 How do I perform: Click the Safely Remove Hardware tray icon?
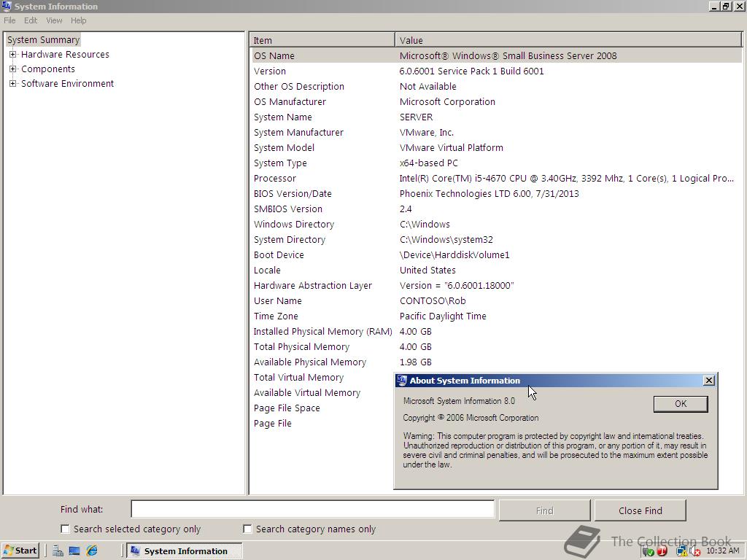(648, 551)
